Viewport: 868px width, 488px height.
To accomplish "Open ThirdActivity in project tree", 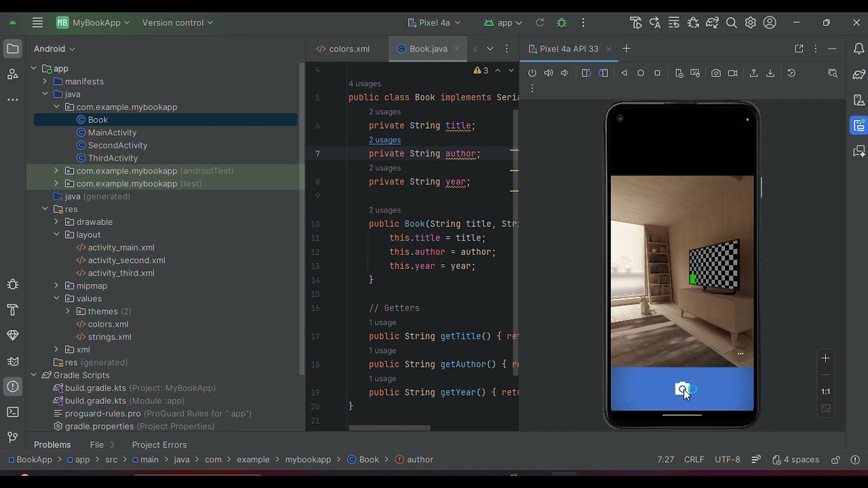I will coord(113,158).
